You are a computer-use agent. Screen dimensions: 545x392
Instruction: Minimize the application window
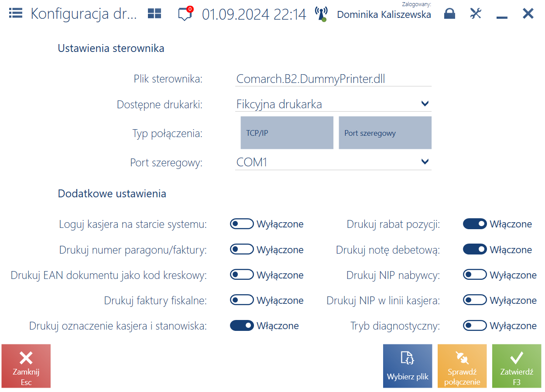(x=502, y=17)
